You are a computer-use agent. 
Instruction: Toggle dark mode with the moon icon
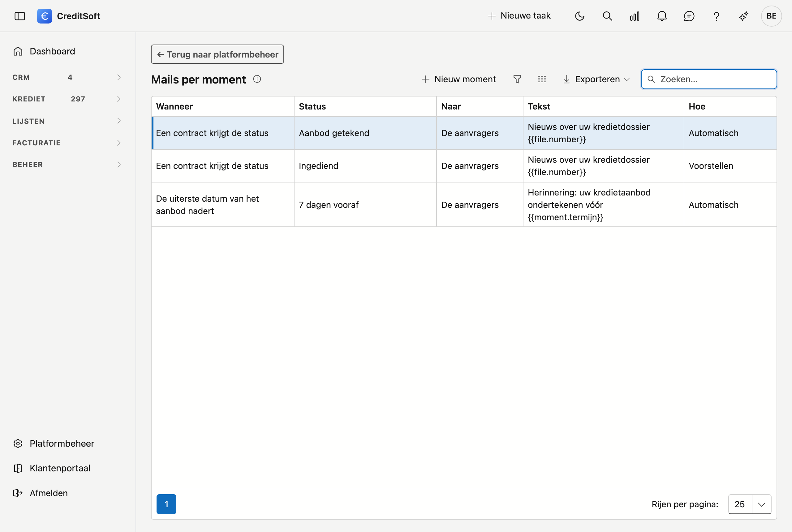click(579, 16)
